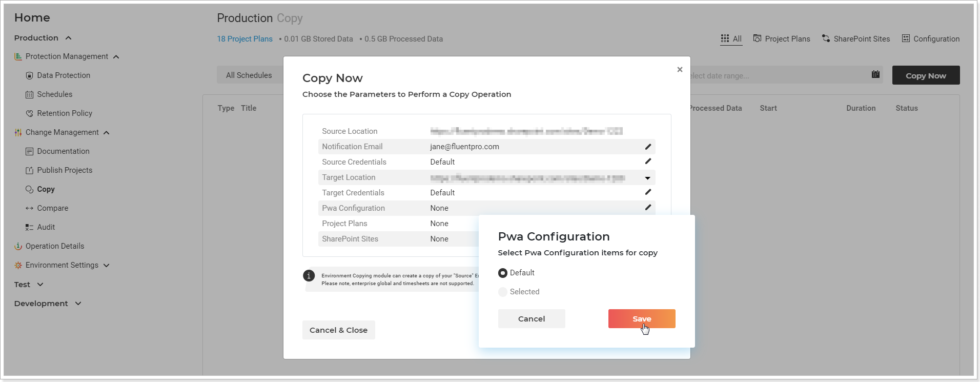The image size is (980, 382).
Task: Close the Copy Now dialog
Action: tap(680, 69)
